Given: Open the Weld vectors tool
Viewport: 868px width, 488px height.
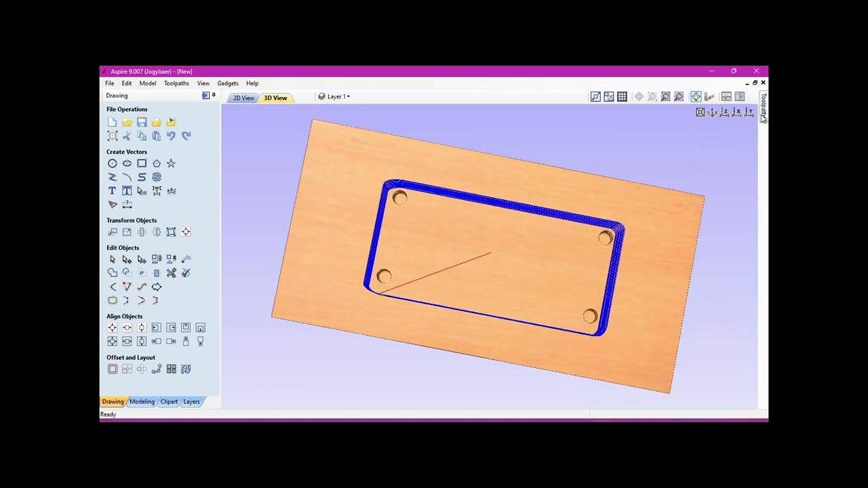Looking at the screenshot, I should (x=112, y=273).
